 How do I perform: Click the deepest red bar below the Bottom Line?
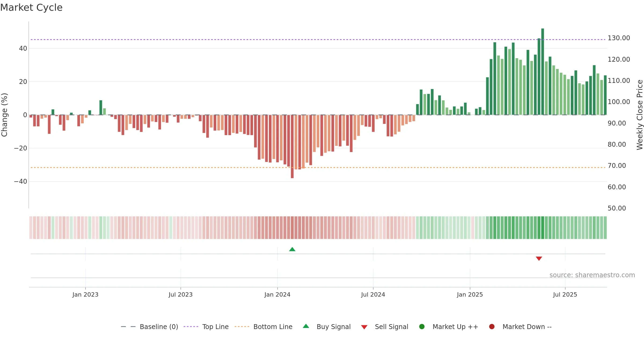click(292, 146)
